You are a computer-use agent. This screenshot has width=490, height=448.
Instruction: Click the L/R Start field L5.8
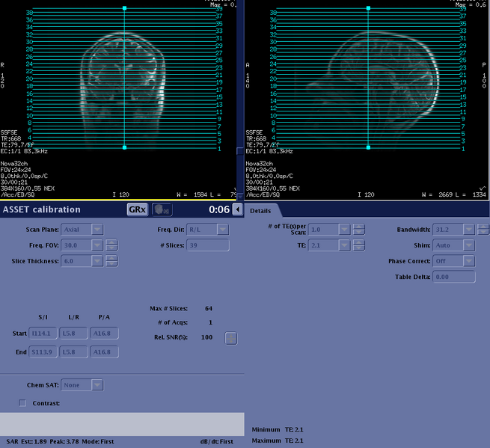(x=73, y=334)
